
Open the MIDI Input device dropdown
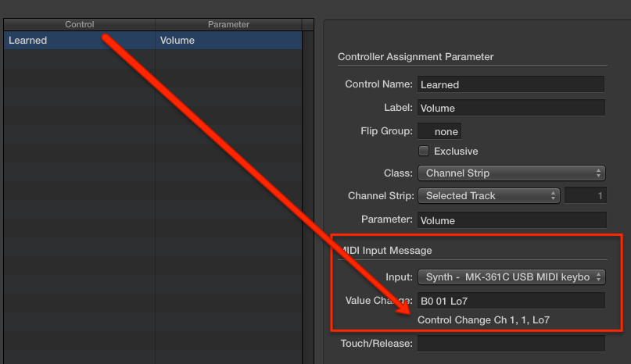point(511,277)
